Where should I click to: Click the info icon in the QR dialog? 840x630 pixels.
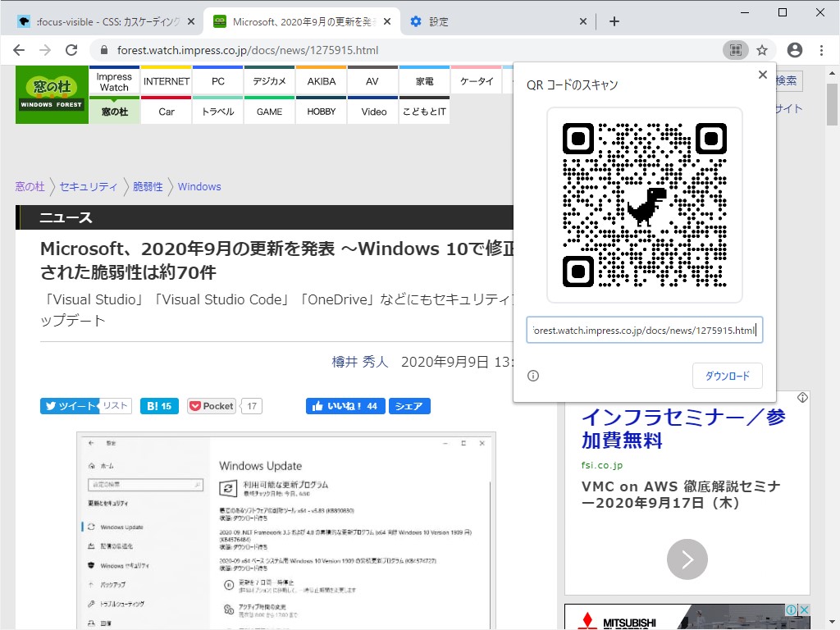(x=533, y=376)
